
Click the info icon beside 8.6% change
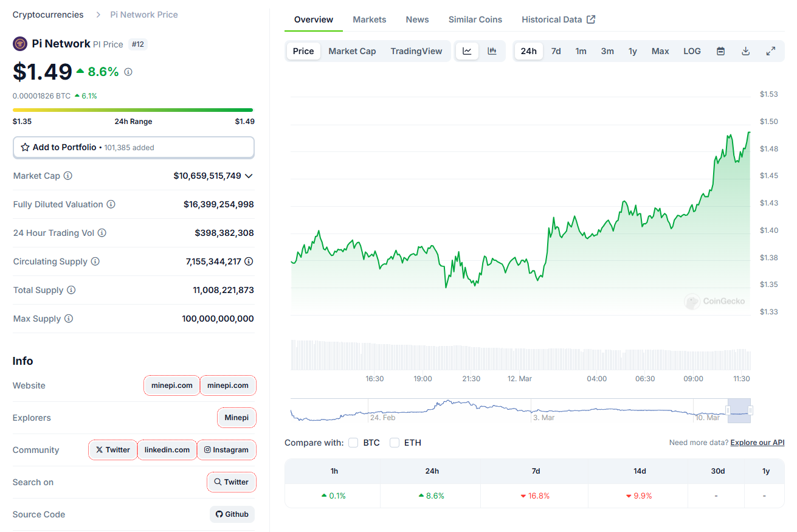click(128, 72)
